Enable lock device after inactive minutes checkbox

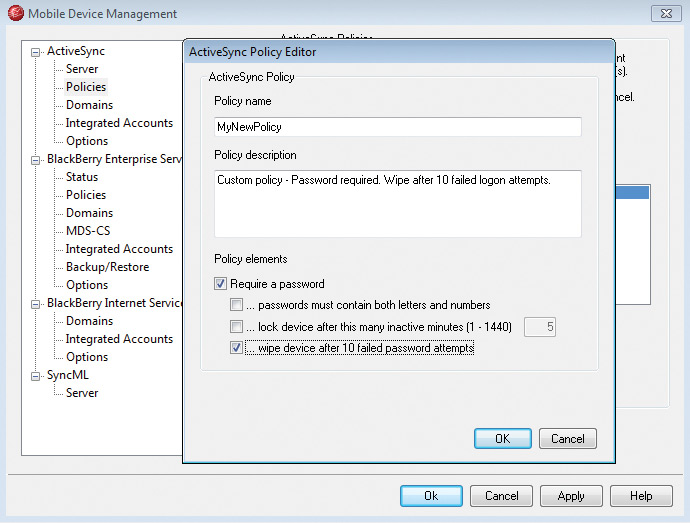(x=236, y=327)
